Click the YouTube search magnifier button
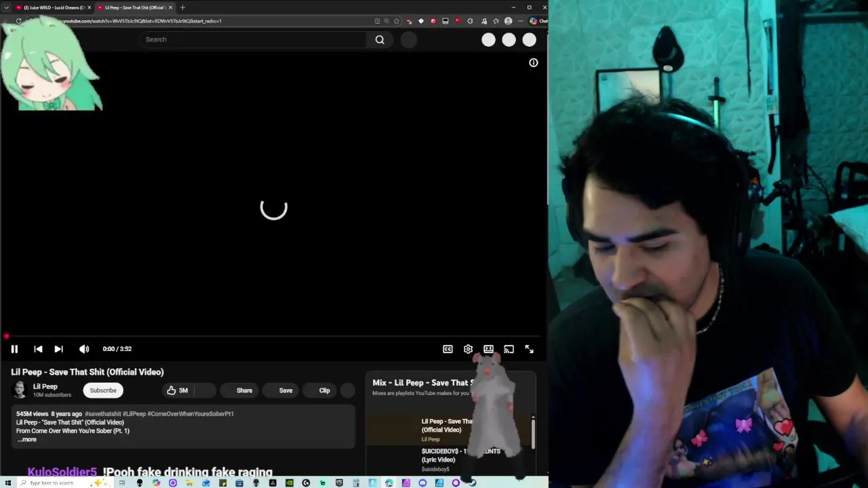 (x=380, y=39)
